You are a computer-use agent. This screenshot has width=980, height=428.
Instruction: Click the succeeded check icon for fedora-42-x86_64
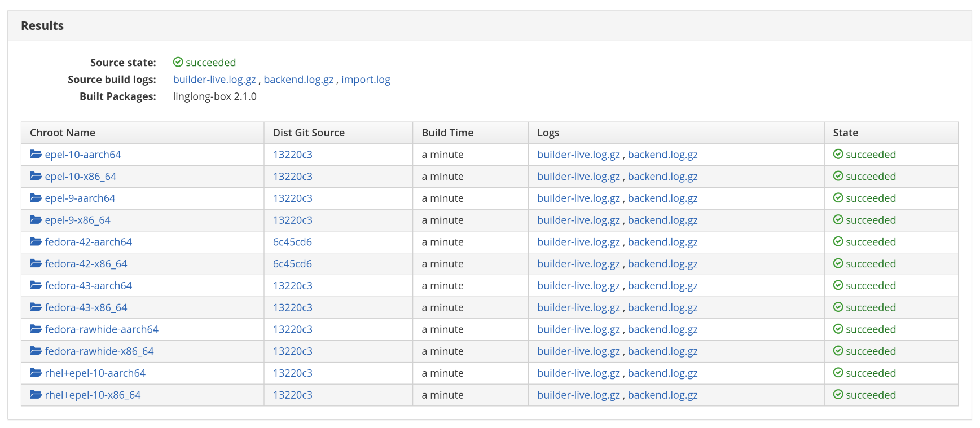(838, 263)
